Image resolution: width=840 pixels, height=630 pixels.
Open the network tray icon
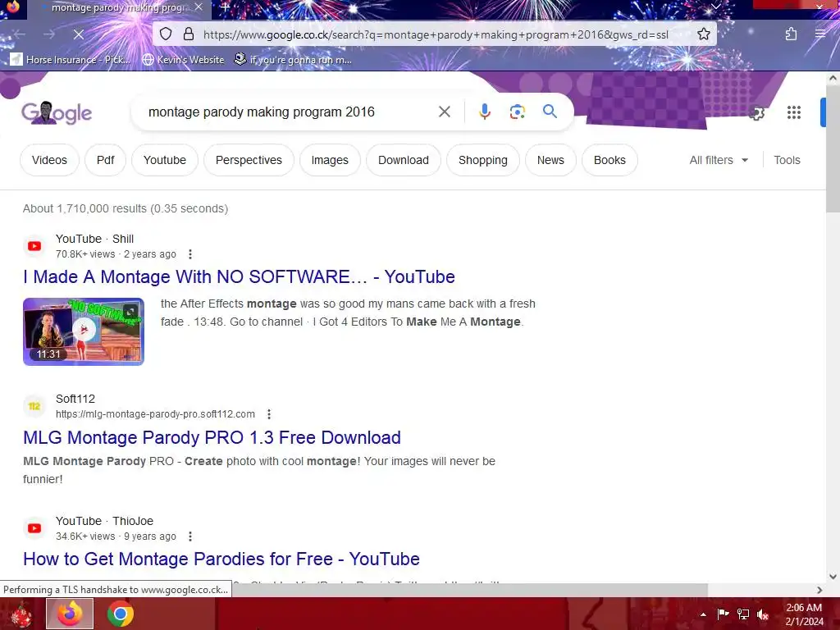[x=743, y=614]
